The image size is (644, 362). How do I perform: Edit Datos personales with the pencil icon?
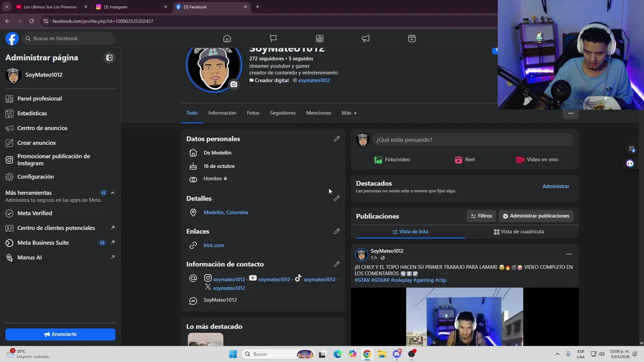point(337,139)
